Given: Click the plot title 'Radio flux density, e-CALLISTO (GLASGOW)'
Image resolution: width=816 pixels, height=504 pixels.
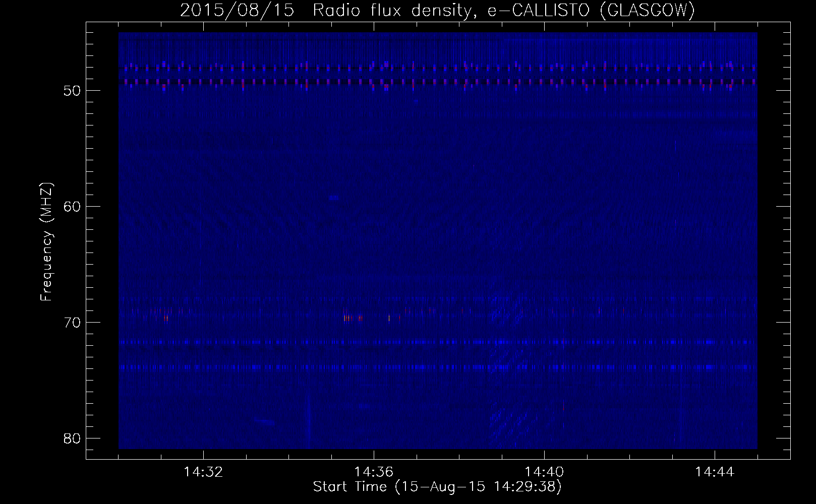Looking at the screenshot, I should (504, 11).
